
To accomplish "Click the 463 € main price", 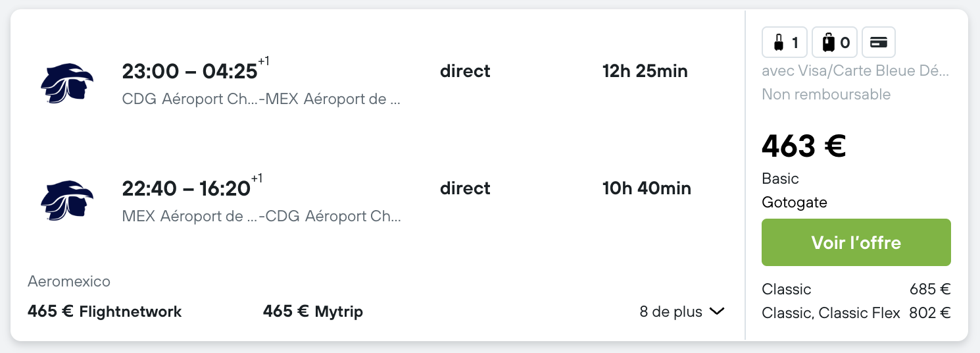I will pos(804,146).
